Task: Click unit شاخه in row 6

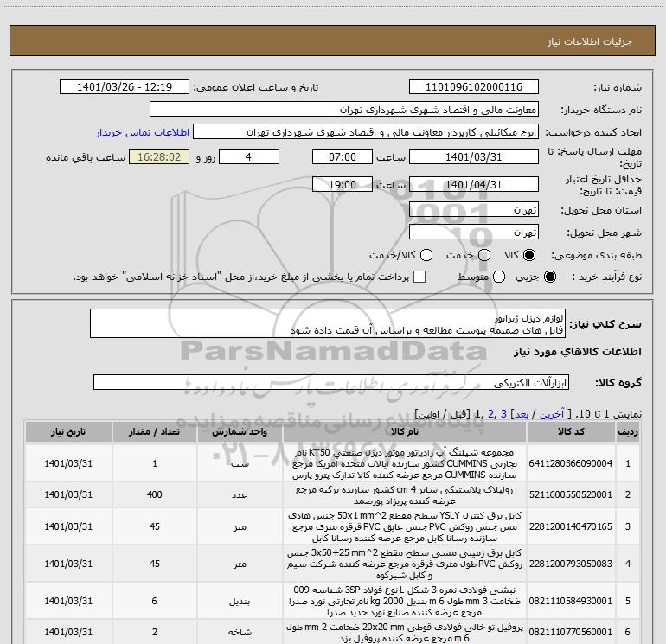Action: tap(240, 633)
